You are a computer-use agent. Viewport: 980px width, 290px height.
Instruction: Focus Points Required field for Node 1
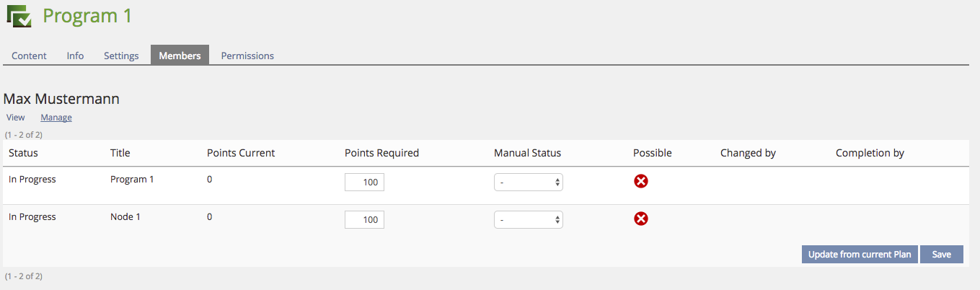click(364, 220)
